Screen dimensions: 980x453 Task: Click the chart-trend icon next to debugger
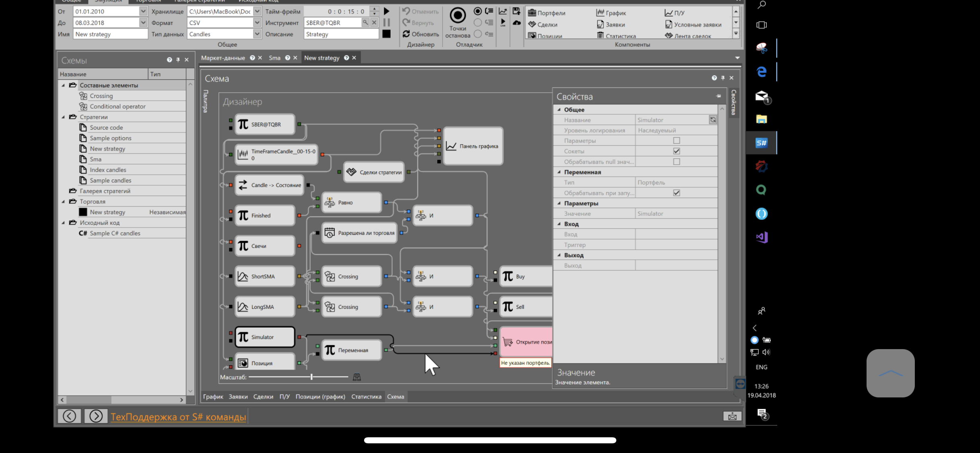pos(503,11)
